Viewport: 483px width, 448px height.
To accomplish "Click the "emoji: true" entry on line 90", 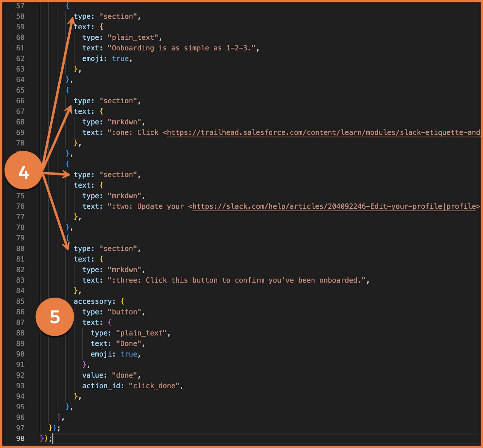I will coord(116,354).
